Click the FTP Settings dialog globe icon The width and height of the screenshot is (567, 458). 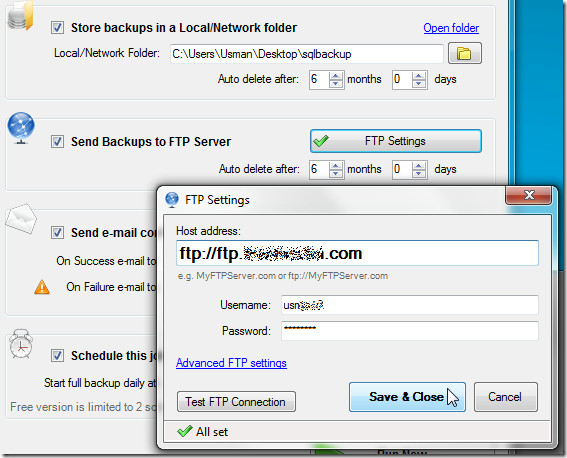click(x=172, y=200)
